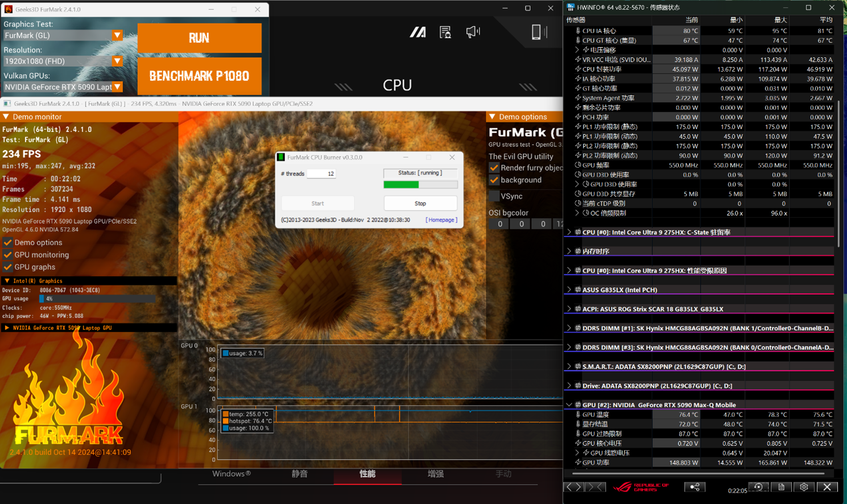This screenshot has height=504, width=847.
Task: Click the BENCHMARK P1080 button
Action: click(199, 76)
